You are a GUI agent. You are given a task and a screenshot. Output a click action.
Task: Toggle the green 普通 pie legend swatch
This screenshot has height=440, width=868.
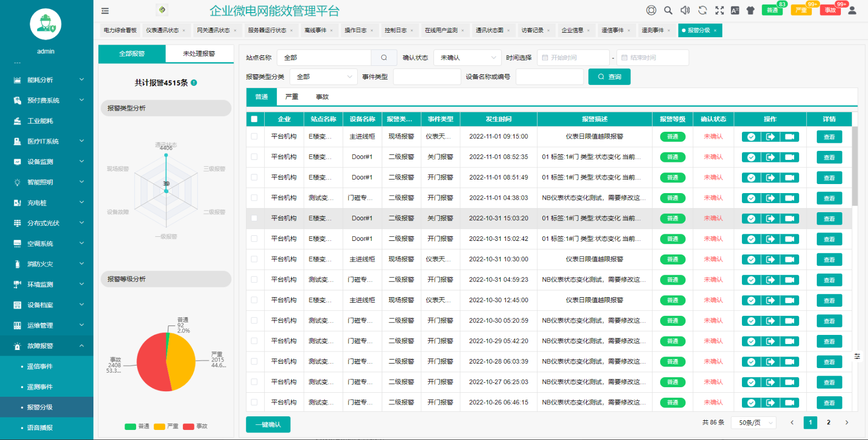(x=130, y=427)
